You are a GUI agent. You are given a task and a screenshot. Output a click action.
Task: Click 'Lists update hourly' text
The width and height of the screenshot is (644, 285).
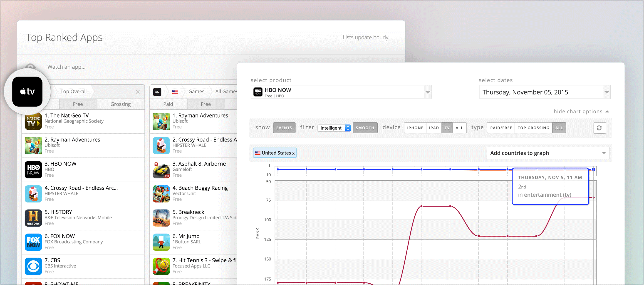pos(365,37)
